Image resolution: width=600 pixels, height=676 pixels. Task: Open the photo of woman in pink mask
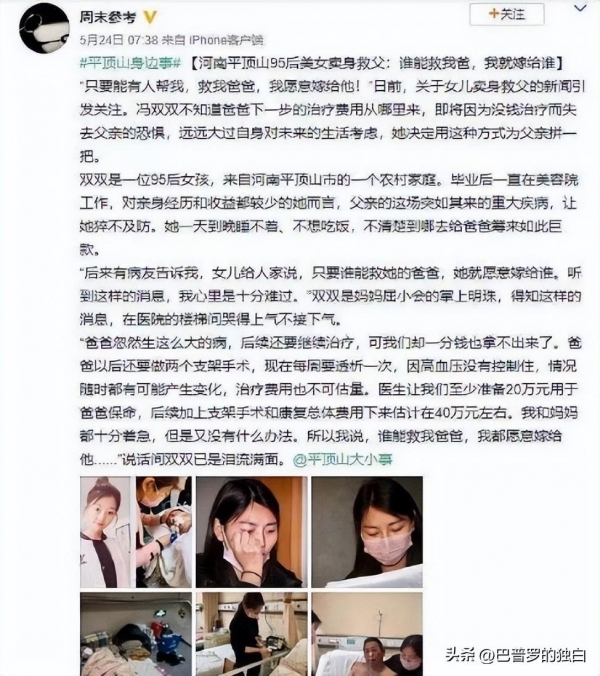point(367,532)
